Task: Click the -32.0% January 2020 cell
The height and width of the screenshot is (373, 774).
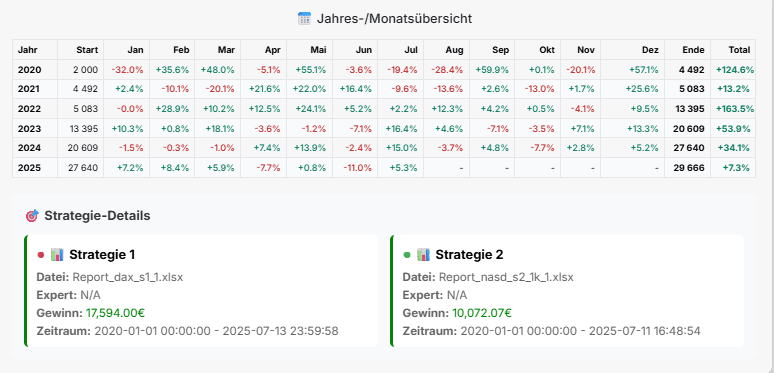Action: [127, 70]
